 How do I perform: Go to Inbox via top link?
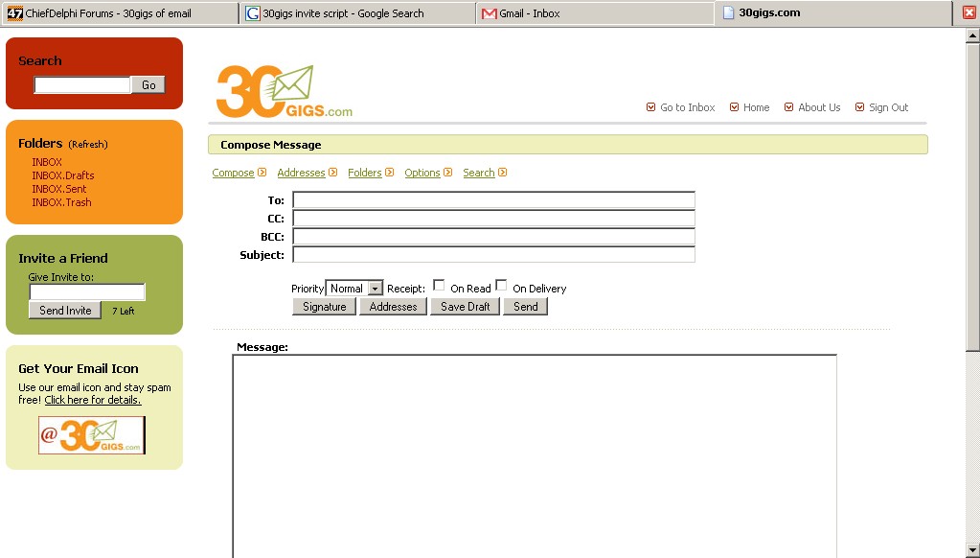click(688, 107)
